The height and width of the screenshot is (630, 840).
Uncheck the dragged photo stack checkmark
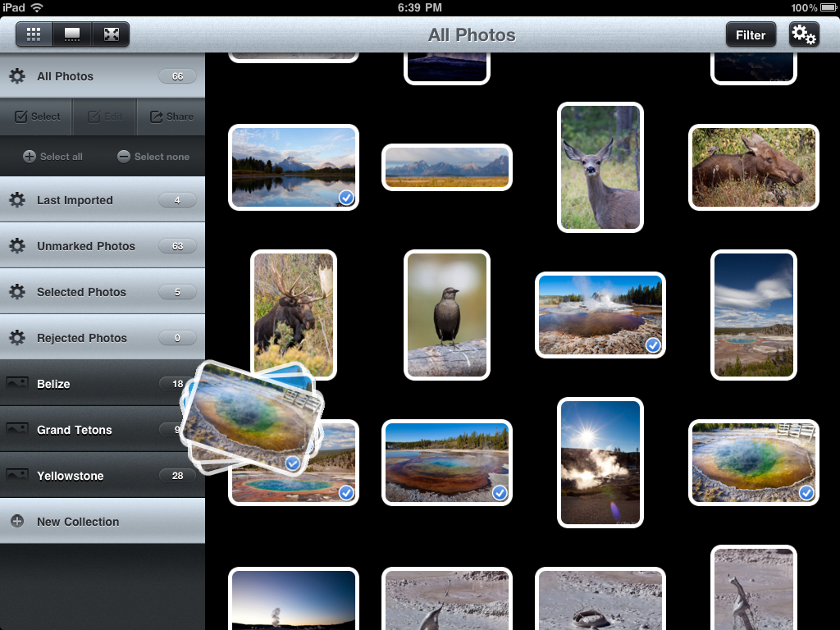click(293, 463)
